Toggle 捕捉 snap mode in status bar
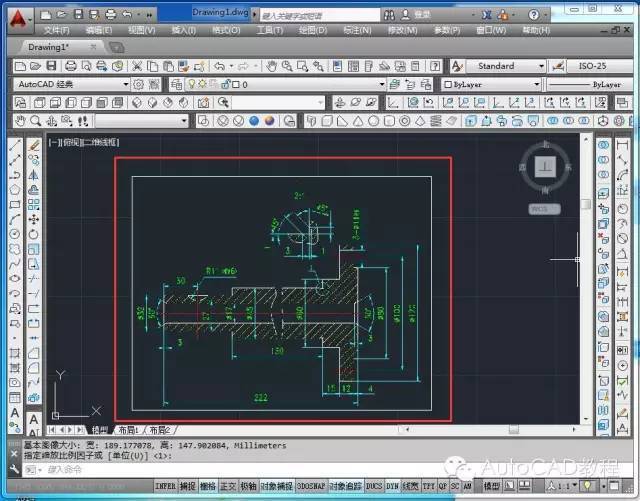The height and width of the screenshot is (501, 640). tap(188, 486)
